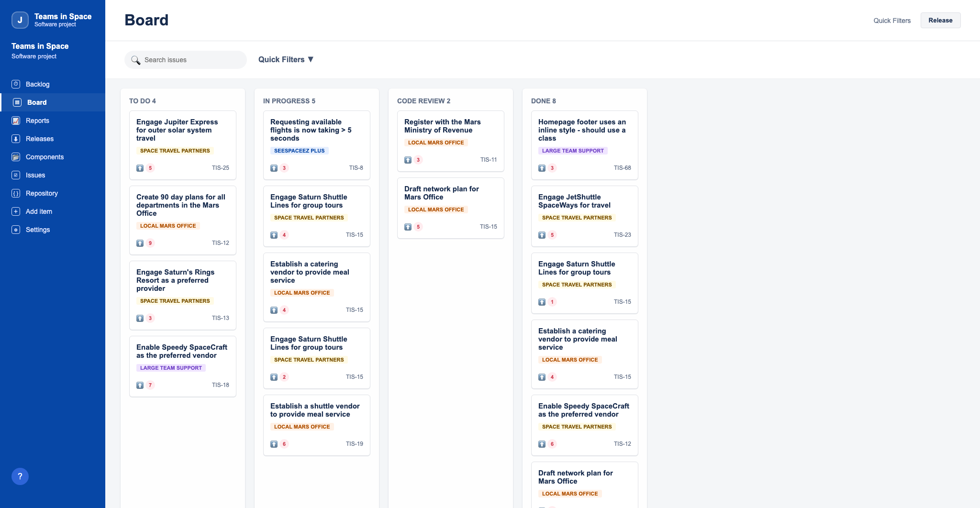Click the Add item plus icon
The image size is (980, 508).
(16, 211)
